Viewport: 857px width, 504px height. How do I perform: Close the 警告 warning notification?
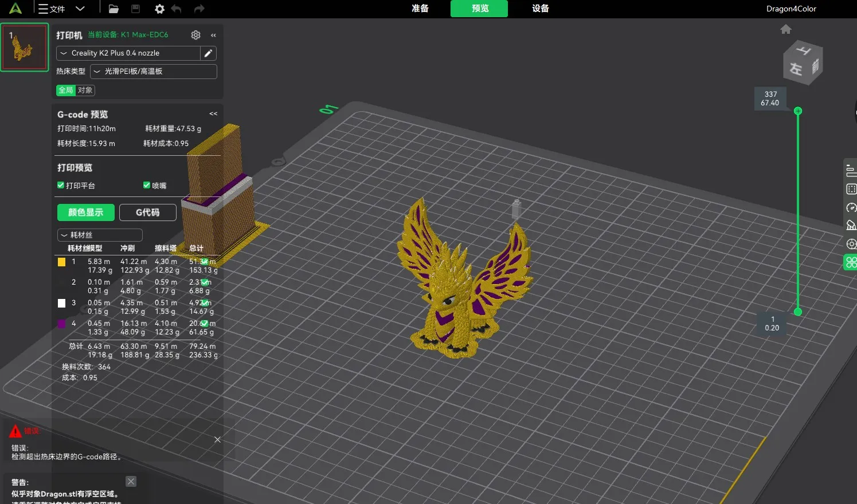point(131,482)
